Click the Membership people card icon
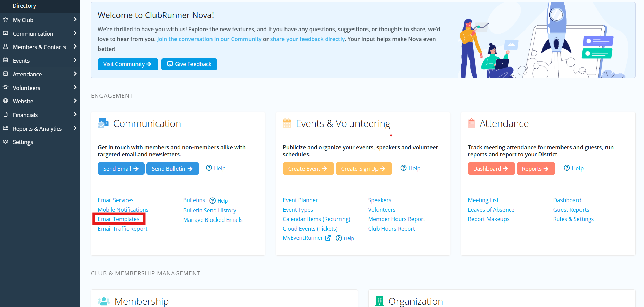This screenshot has width=644, height=307. [x=104, y=301]
